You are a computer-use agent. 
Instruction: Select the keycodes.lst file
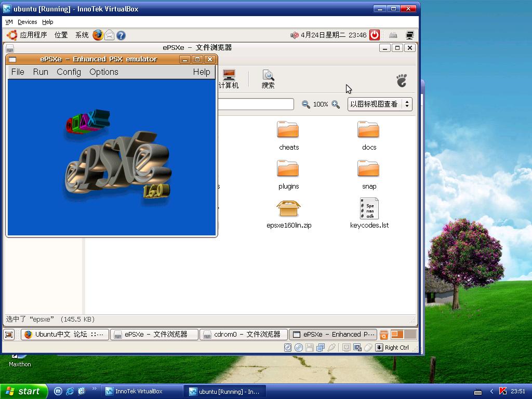(x=369, y=214)
